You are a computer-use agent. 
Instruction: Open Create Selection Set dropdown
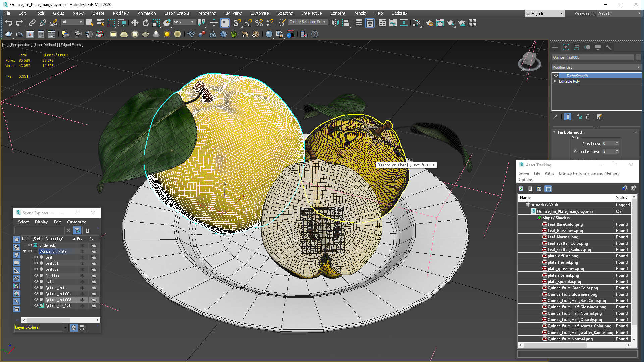point(308,22)
